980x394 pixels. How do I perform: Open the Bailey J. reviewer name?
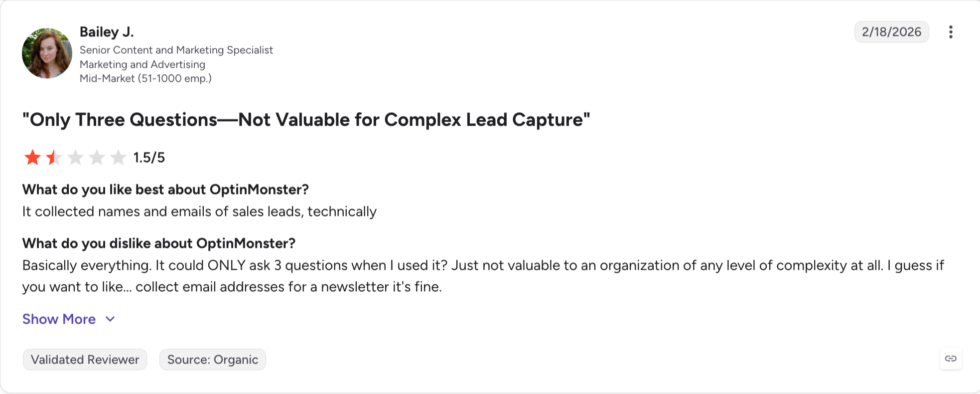(x=107, y=32)
